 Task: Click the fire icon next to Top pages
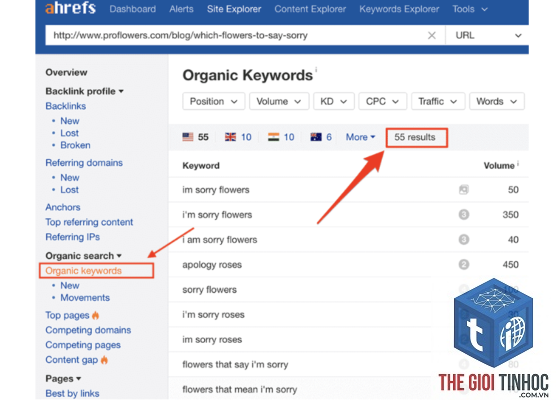(x=95, y=315)
